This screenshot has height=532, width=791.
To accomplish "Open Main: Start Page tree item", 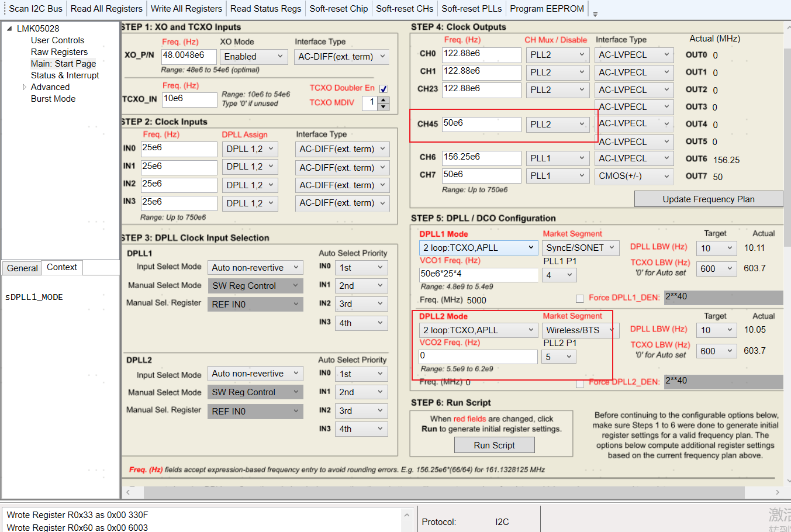I will click(x=63, y=64).
